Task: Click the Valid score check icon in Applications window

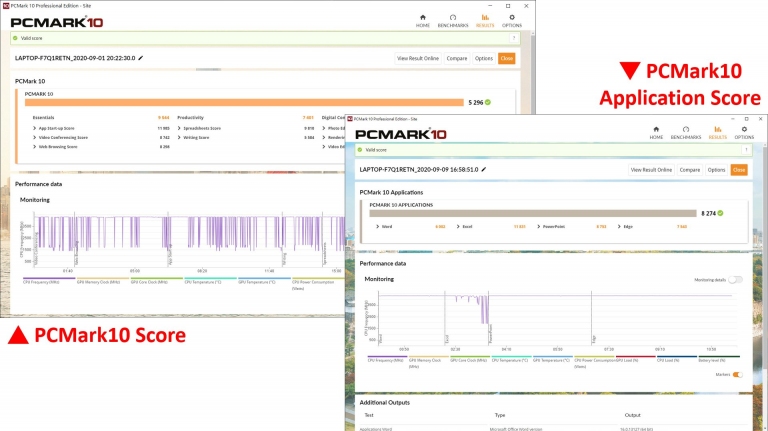Action: (360, 150)
